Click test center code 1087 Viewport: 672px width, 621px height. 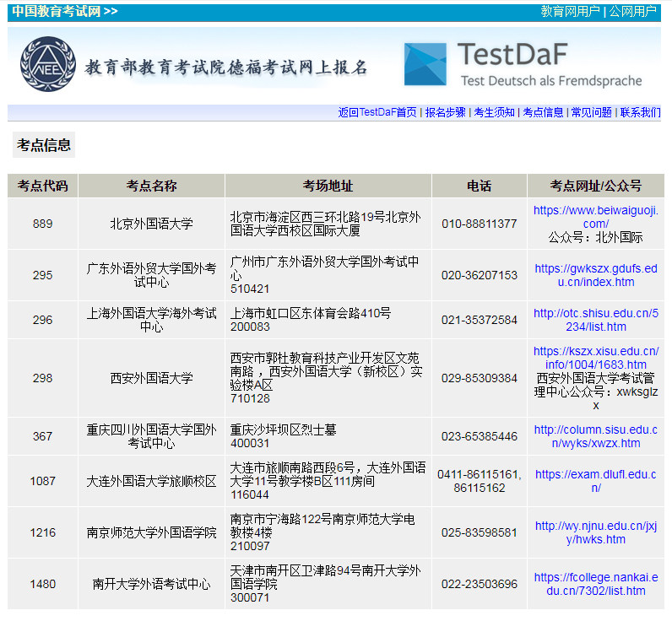point(42,481)
